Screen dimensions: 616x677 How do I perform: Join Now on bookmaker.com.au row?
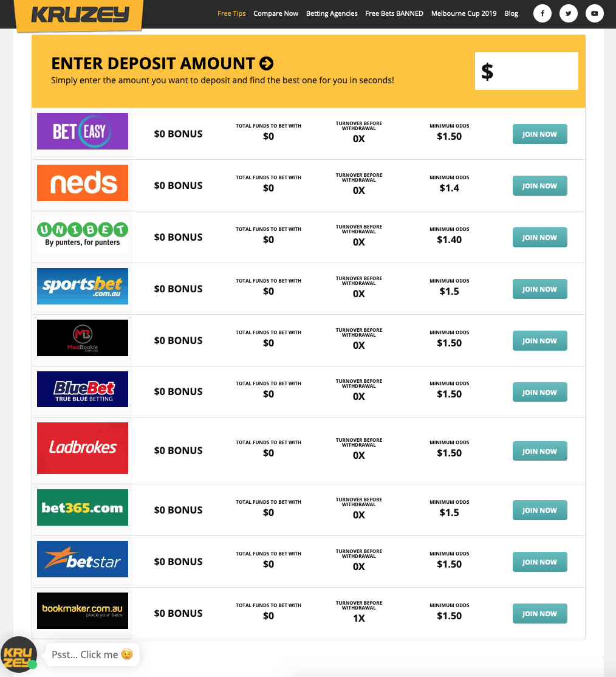[x=539, y=614]
